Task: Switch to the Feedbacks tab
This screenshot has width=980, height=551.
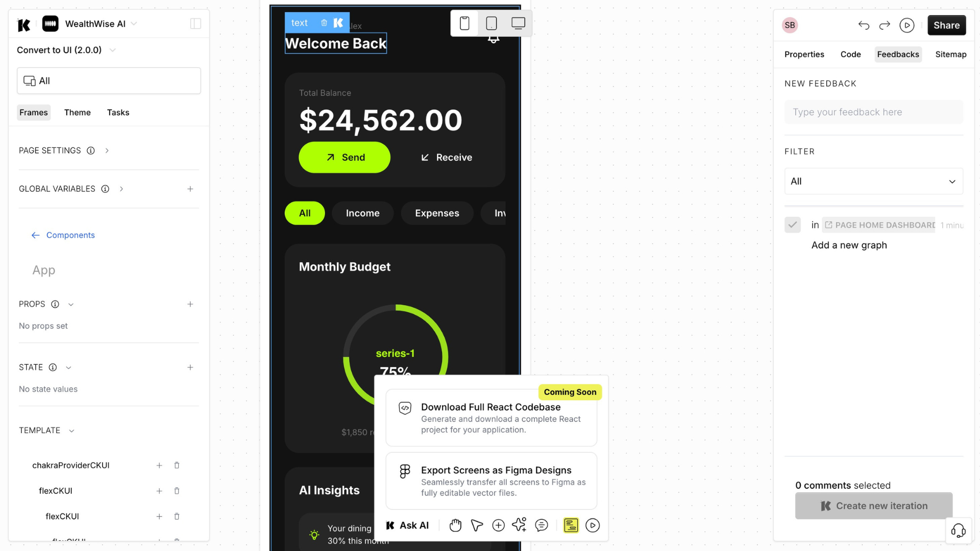Action: tap(898, 54)
